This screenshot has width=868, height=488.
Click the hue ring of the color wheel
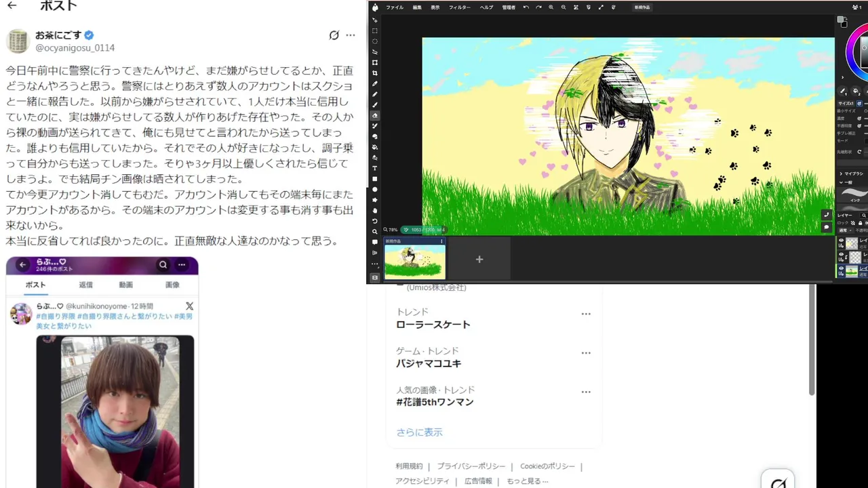point(850,51)
